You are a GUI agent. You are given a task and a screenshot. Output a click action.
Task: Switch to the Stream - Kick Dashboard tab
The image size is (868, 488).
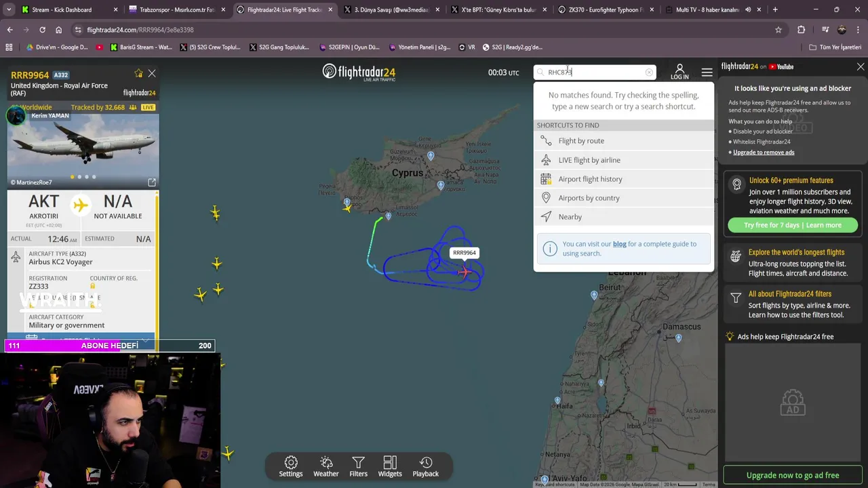[x=69, y=9]
